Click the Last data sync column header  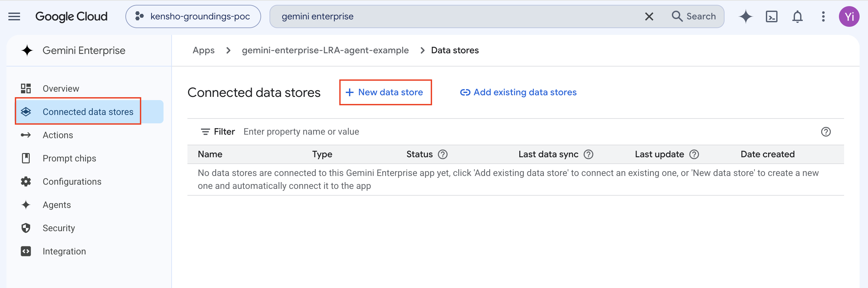(x=548, y=154)
